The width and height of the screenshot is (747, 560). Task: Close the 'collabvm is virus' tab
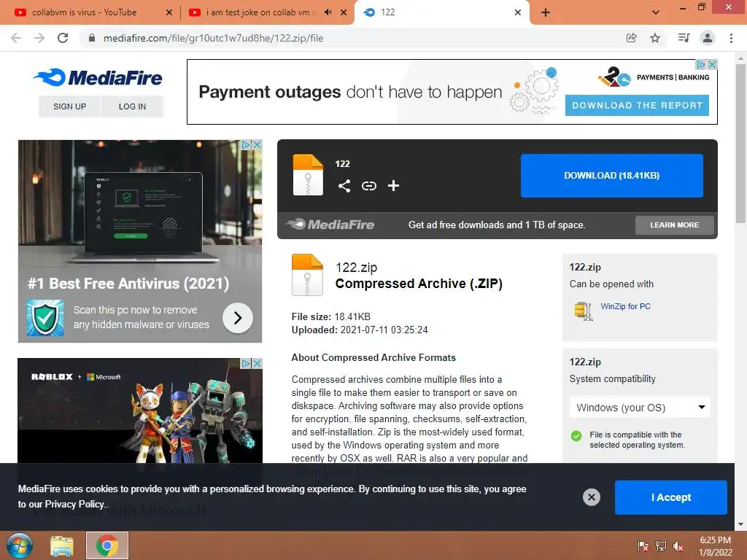(x=169, y=12)
